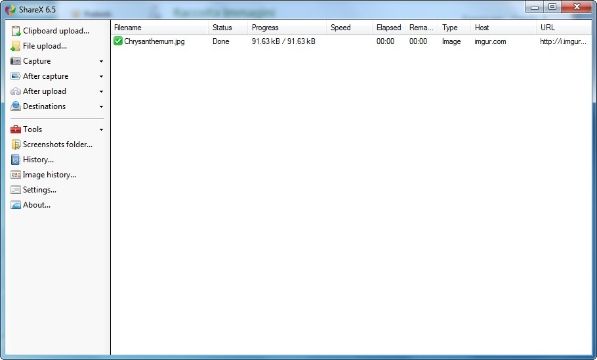Click the Screenshots folder icon
This screenshot has height=360, width=597.
tap(16, 144)
